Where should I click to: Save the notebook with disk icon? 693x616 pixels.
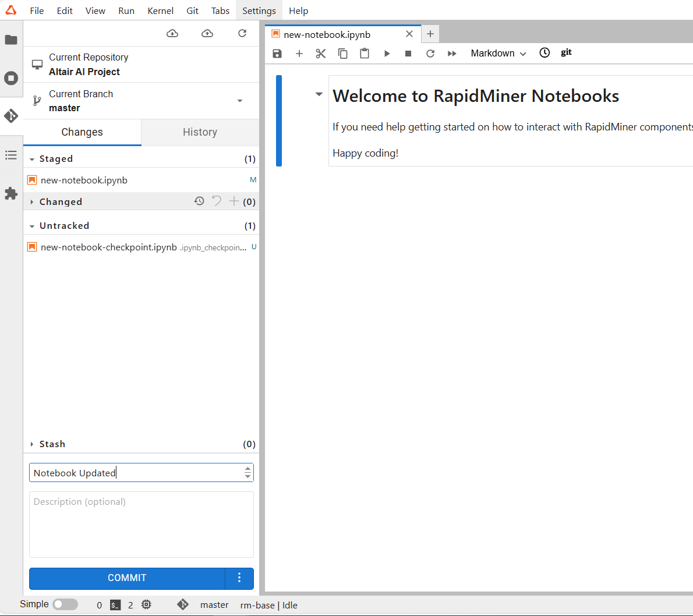277,54
